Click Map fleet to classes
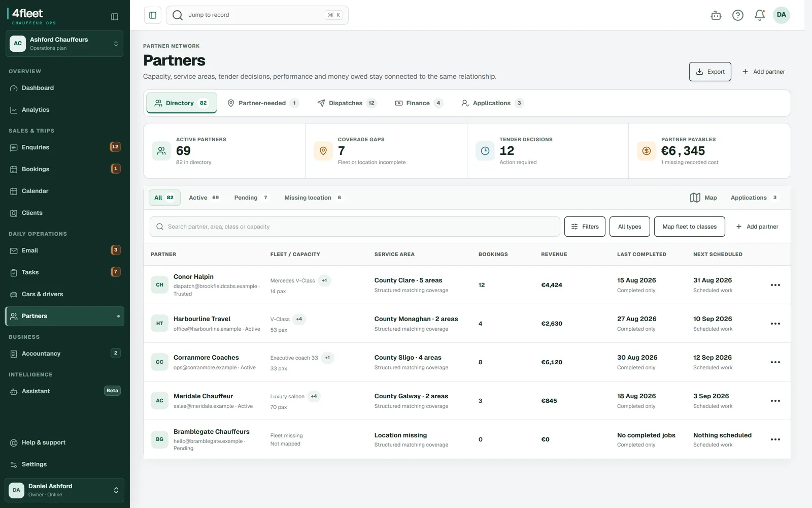The height and width of the screenshot is (508, 812). 690,227
